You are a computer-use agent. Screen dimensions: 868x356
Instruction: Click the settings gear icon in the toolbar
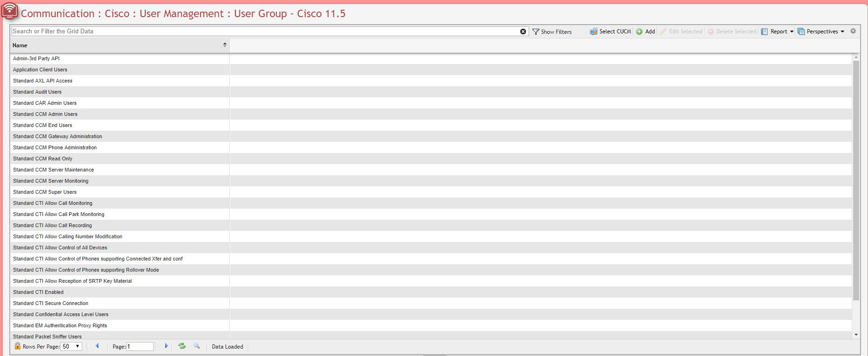tap(853, 31)
